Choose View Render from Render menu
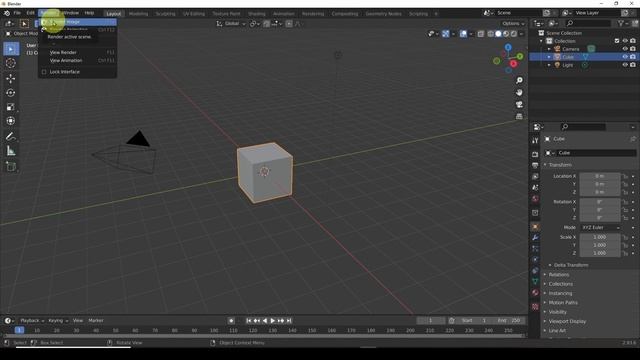This screenshot has height=360, width=640. tap(78, 53)
